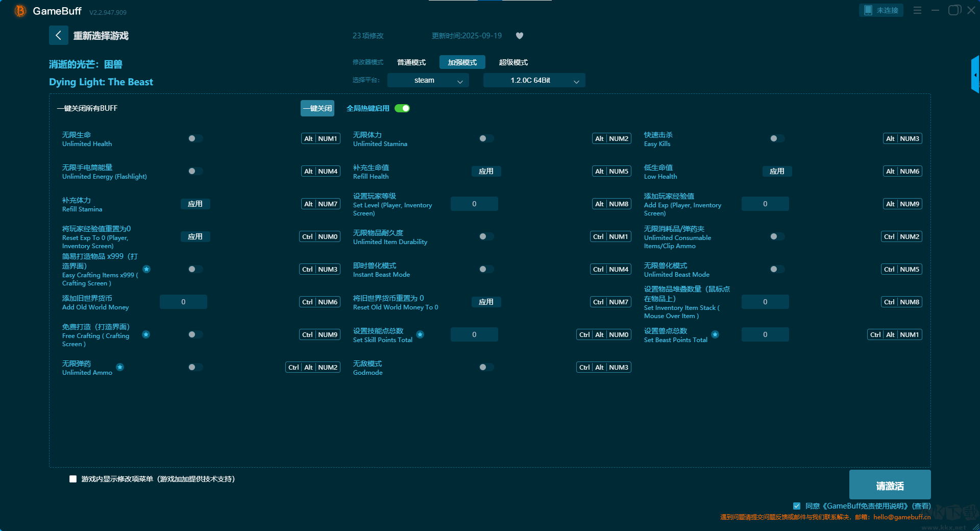Click the star badge next to Free Crafting
Image resolution: width=980 pixels, height=531 pixels.
(x=146, y=334)
